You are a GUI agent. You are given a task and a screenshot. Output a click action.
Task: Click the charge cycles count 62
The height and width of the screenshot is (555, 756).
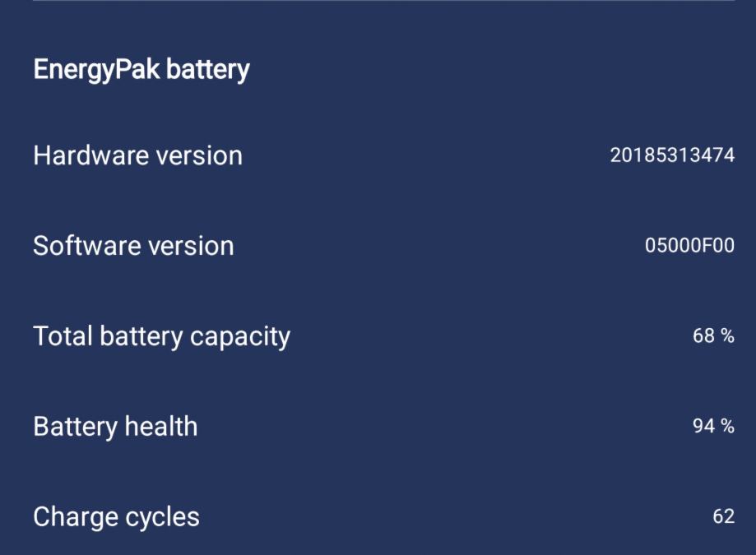coord(723,516)
